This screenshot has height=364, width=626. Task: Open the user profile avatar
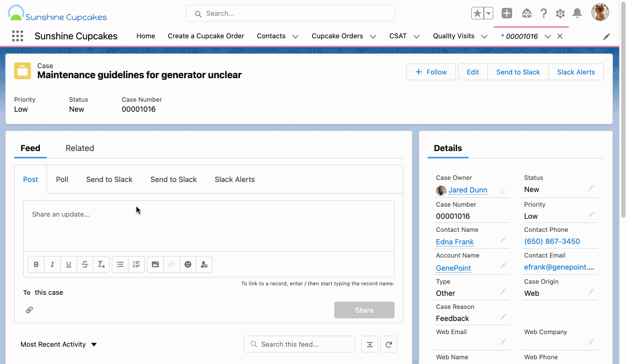pyautogui.click(x=600, y=12)
